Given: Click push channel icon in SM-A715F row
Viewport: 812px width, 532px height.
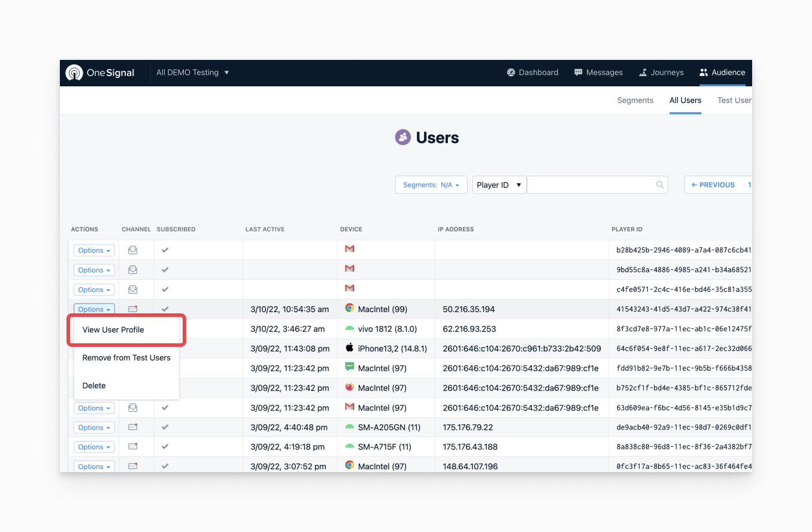Looking at the screenshot, I should pyautogui.click(x=133, y=447).
